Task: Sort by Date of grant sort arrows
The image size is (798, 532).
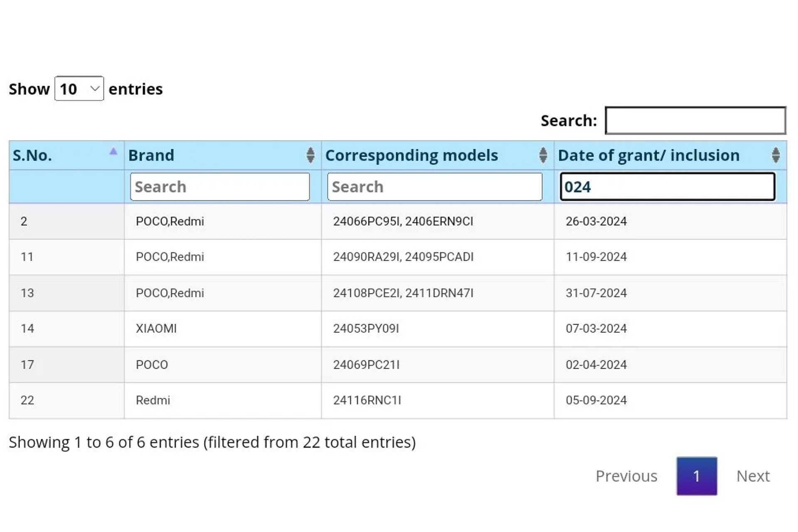Action: pyautogui.click(x=776, y=155)
